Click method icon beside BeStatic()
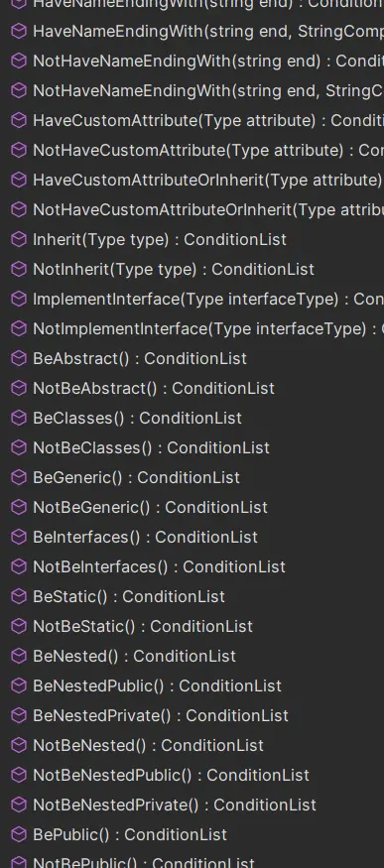This screenshot has width=384, height=868. pyautogui.click(x=19, y=596)
